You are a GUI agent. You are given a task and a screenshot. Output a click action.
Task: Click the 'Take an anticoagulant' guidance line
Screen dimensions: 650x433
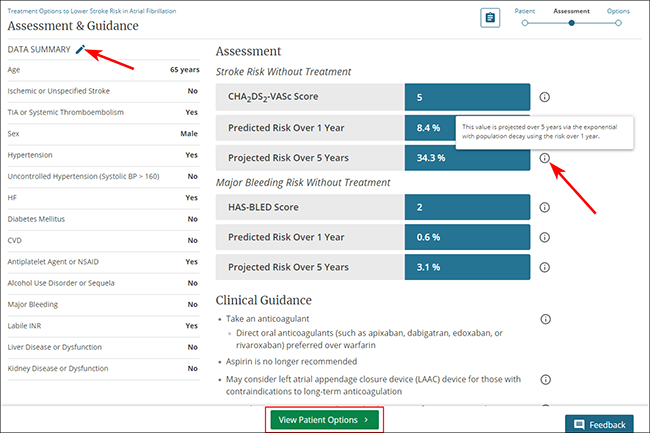(267, 319)
